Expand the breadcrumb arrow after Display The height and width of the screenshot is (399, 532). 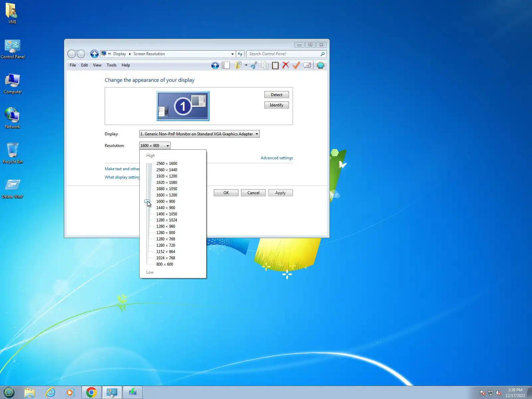[130, 54]
